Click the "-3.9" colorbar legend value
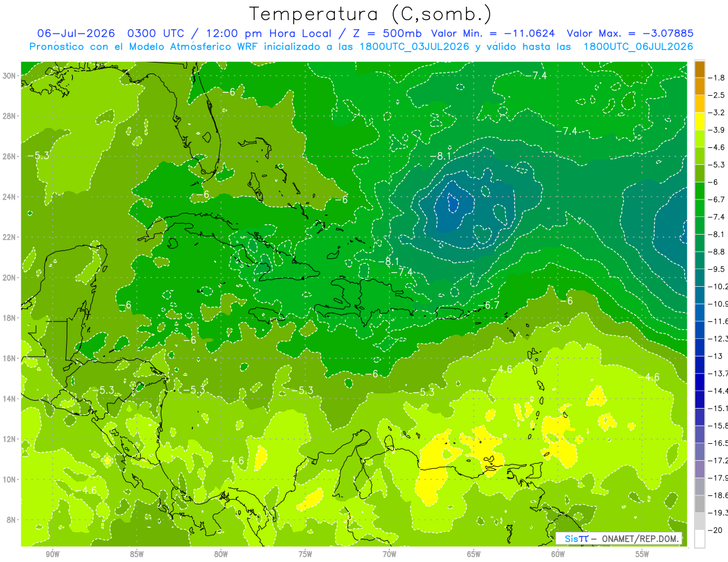 click(x=716, y=130)
